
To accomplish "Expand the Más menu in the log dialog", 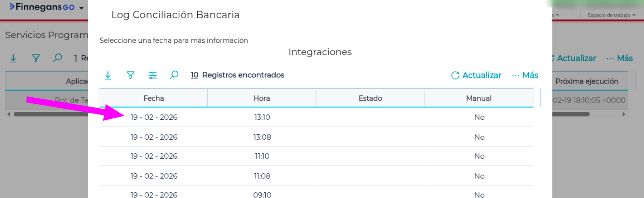I will (525, 75).
